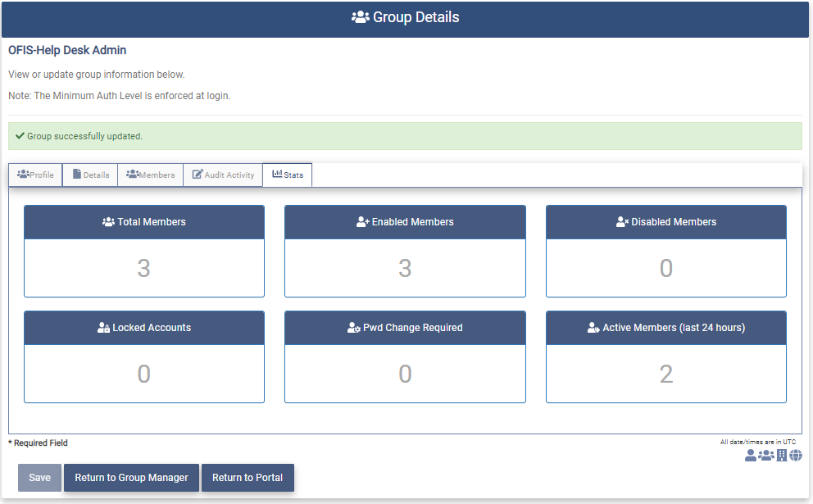Click 'View or update group information below.'
The height and width of the screenshot is (504, 813).
click(x=97, y=75)
